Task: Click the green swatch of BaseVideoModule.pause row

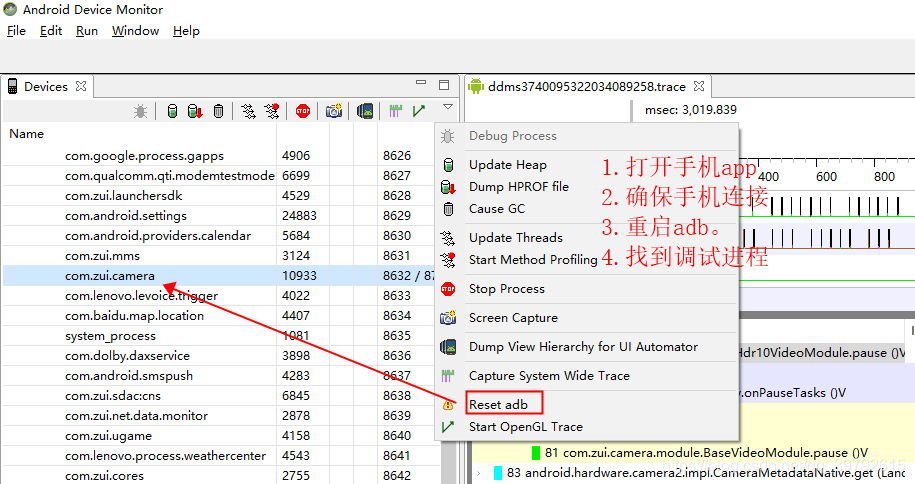Action: pyautogui.click(x=536, y=452)
